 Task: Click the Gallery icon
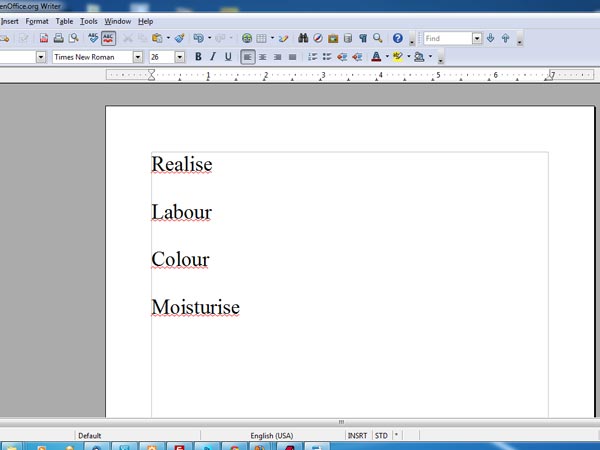pyautogui.click(x=333, y=38)
